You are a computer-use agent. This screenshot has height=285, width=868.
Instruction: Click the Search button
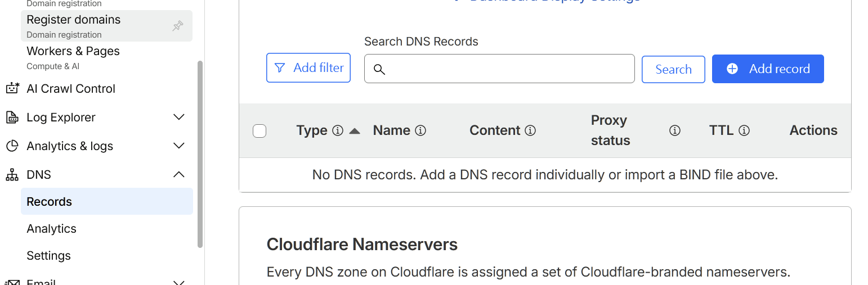click(673, 69)
